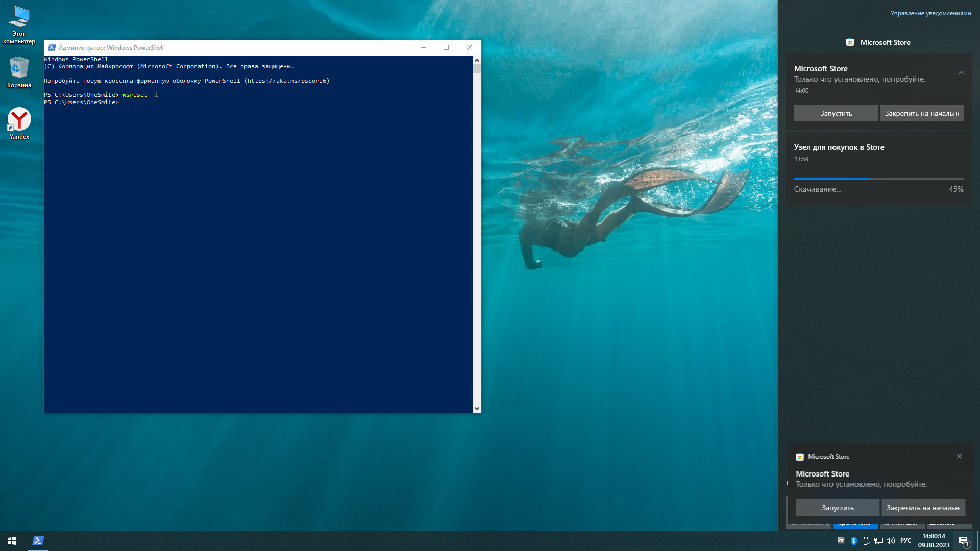Click the volume speaker icon
The width and height of the screenshot is (980, 551).
pos(891,541)
